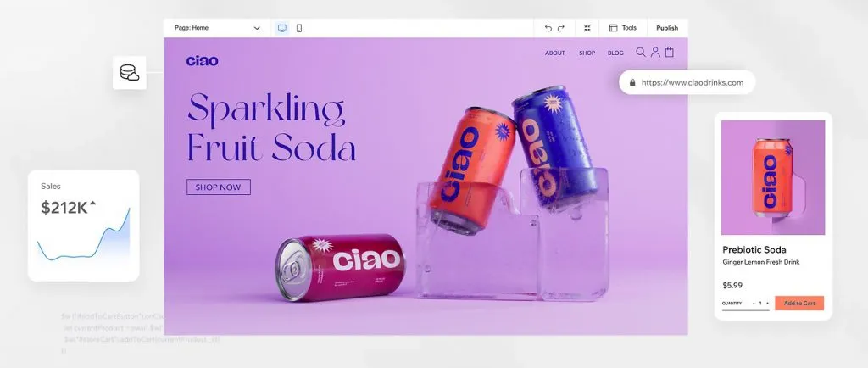
Task: Click the database cloud icon
Action: (x=130, y=72)
